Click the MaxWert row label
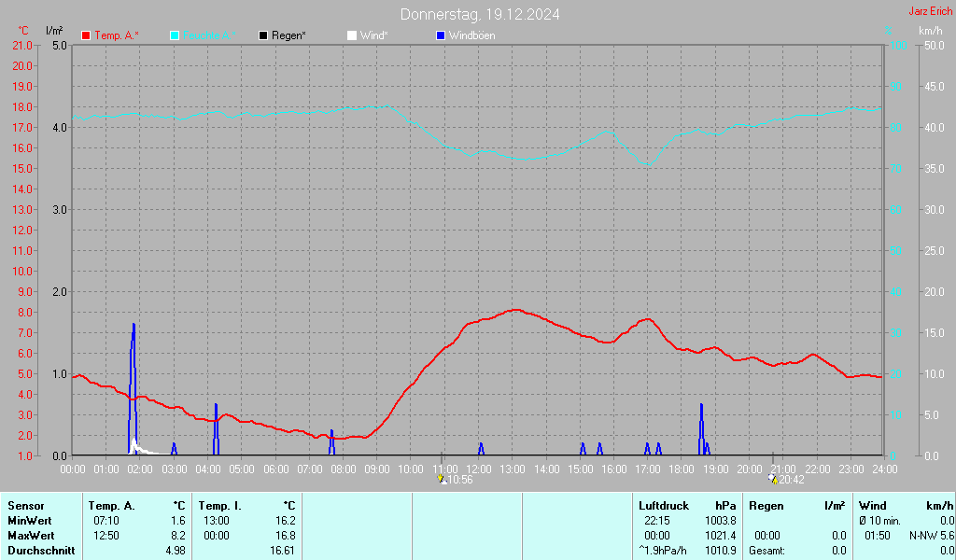The image size is (956, 560). 29,536
